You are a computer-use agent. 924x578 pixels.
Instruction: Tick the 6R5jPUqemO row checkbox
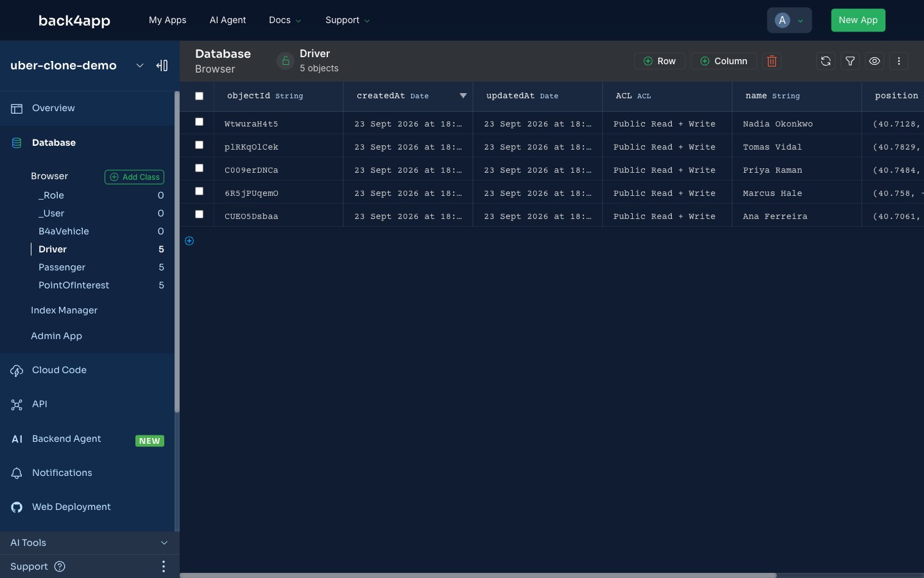pyautogui.click(x=199, y=191)
